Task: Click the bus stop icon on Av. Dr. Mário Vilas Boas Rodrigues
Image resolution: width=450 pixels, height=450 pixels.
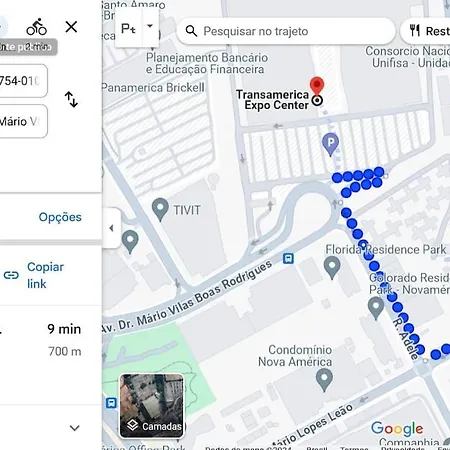Action: [x=288, y=258]
